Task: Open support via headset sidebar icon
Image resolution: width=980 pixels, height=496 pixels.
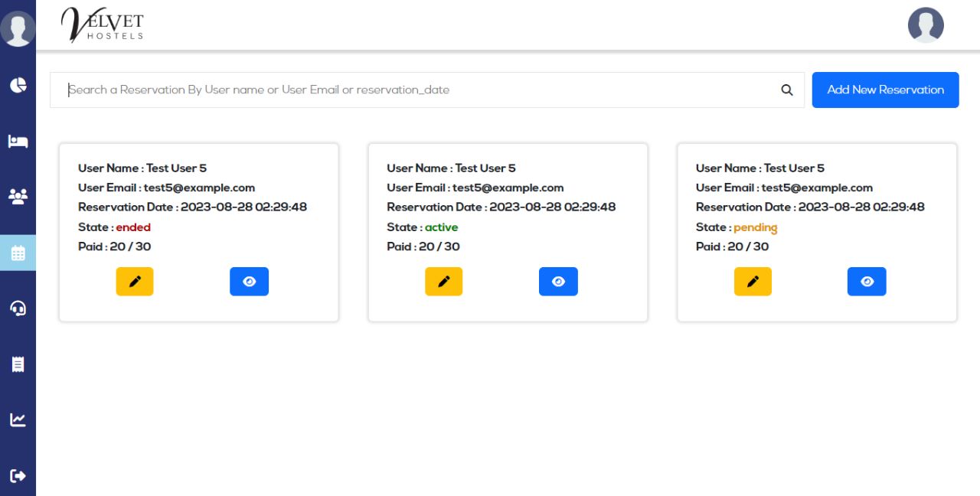Action: click(18, 308)
